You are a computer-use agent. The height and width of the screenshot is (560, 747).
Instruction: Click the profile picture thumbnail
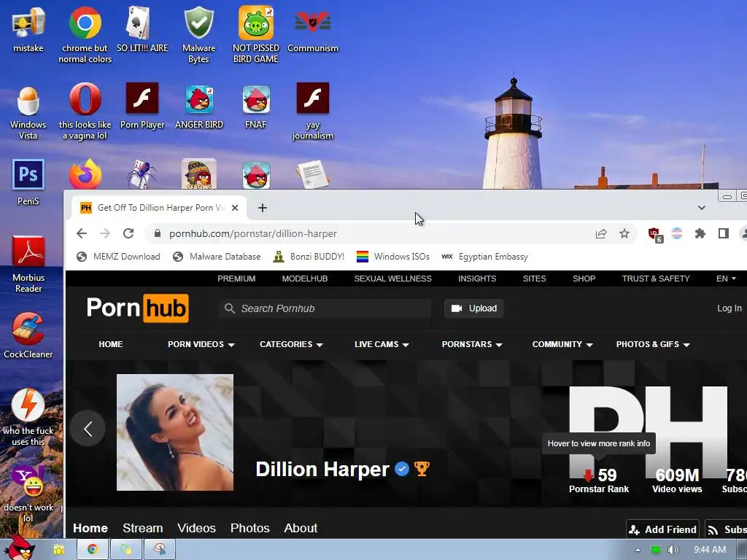pos(175,432)
